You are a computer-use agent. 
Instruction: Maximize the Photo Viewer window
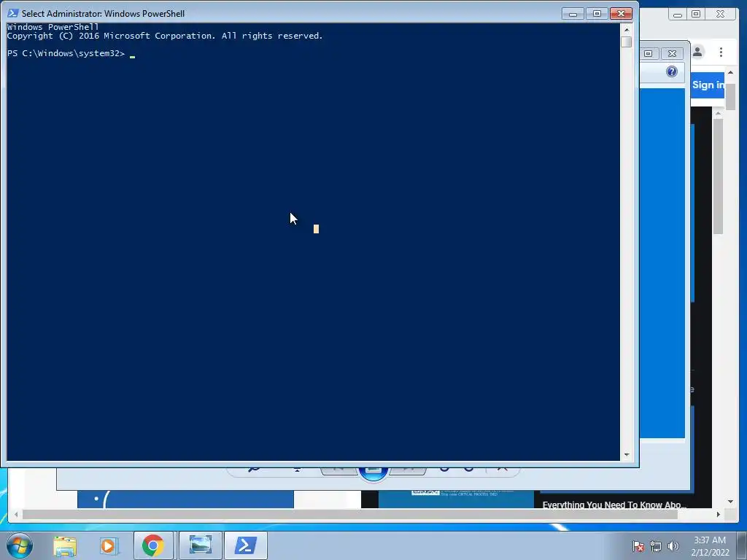click(x=649, y=53)
